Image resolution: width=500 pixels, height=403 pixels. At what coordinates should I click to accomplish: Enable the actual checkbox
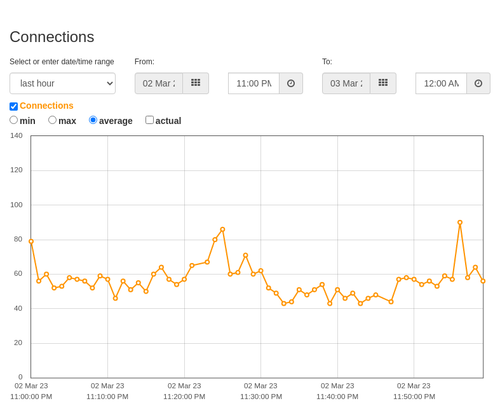149,120
